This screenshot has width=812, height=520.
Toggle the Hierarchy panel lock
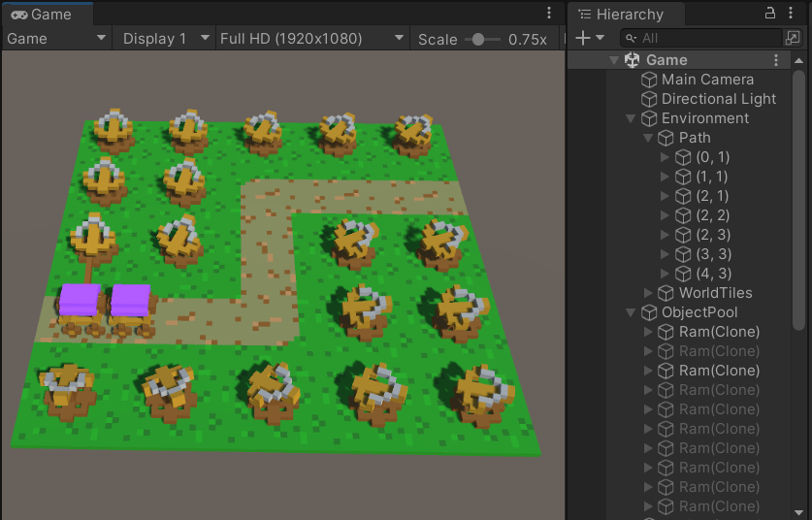[x=770, y=13]
